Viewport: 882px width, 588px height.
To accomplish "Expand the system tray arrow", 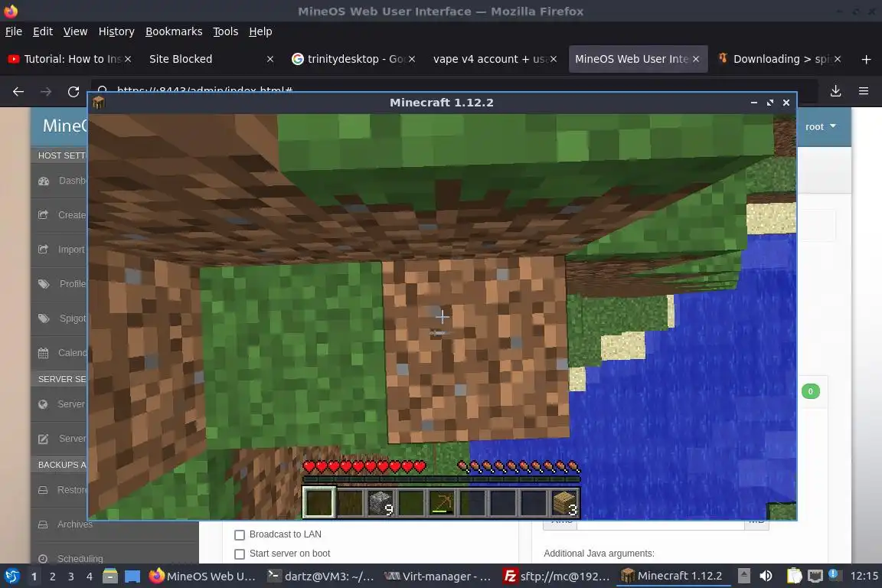I will point(743,576).
